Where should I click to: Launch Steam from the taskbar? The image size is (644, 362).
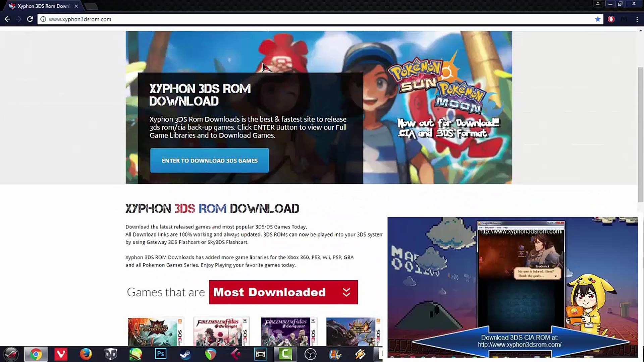click(x=185, y=354)
